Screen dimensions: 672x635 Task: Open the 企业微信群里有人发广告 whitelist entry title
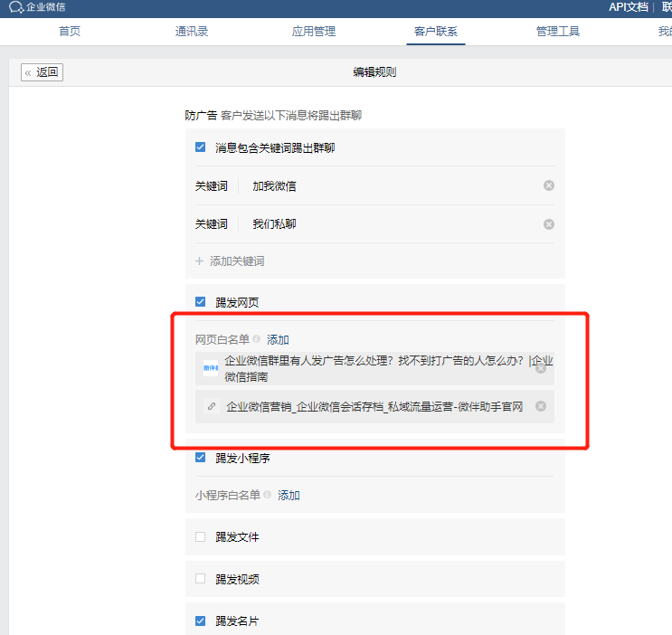[x=389, y=369]
